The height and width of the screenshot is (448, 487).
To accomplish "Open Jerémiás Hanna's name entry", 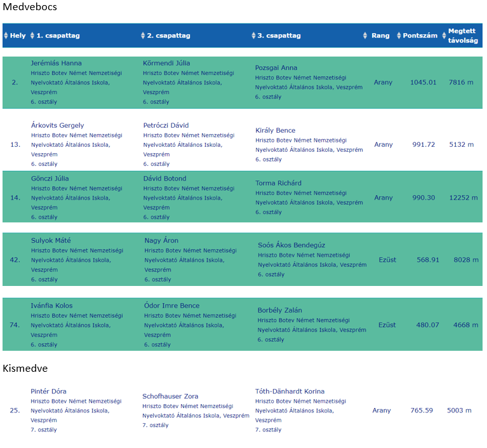I will click(x=57, y=63).
